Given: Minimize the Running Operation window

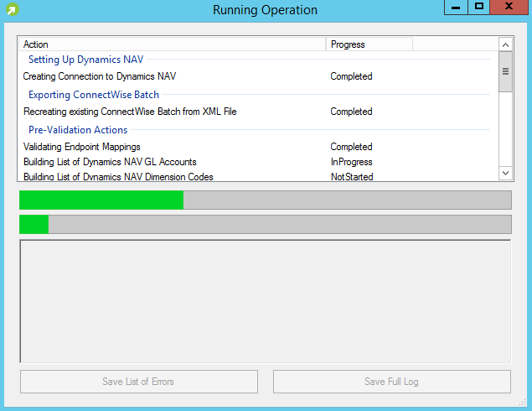Looking at the screenshot, I should (x=456, y=8).
